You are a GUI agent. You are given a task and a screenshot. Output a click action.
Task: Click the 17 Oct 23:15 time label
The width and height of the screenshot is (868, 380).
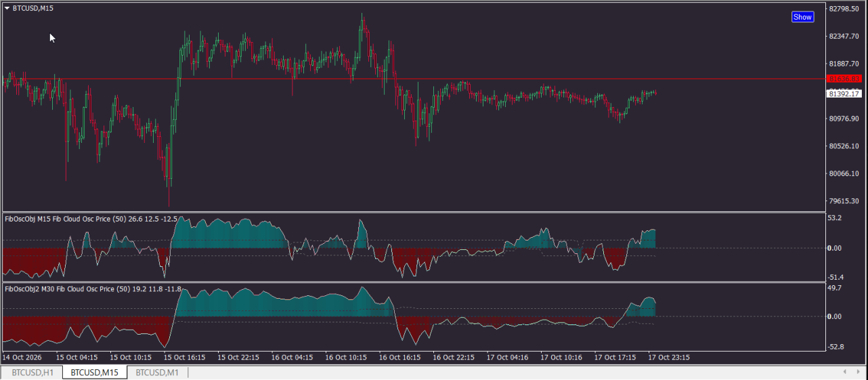pyautogui.click(x=669, y=357)
